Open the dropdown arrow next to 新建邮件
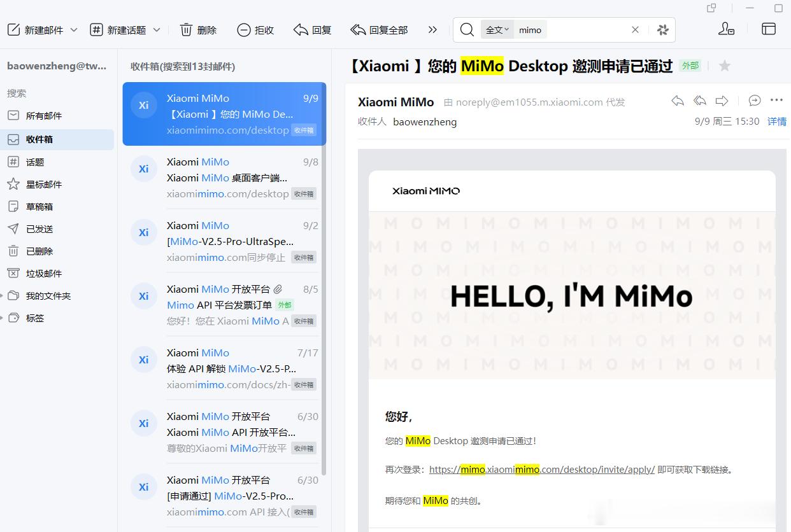Screen dimensions: 791x532 (74, 30)
